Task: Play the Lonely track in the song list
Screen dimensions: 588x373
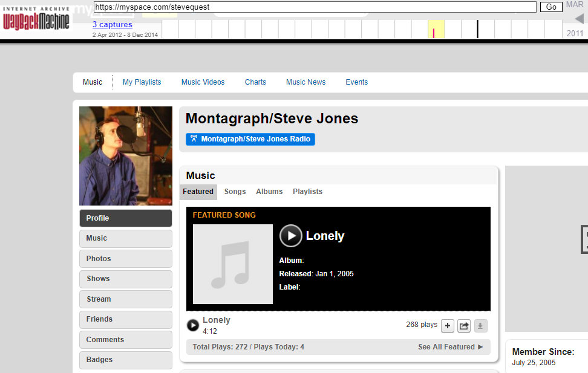Action: coord(193,325)
